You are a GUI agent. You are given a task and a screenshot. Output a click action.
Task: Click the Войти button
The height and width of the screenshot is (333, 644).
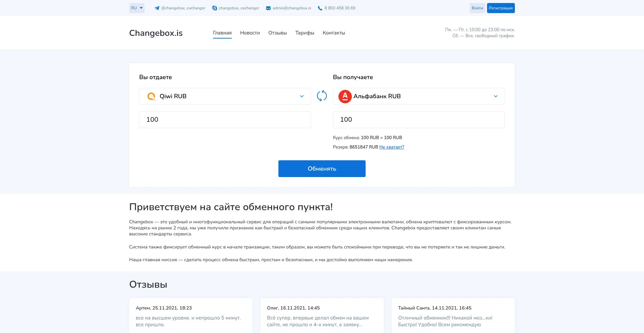(x=477, y=8)
